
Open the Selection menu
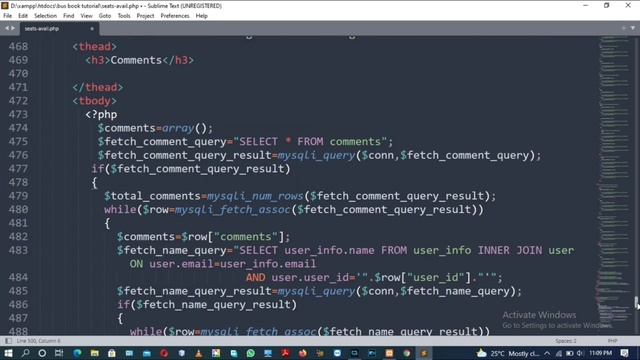(45, 16)
